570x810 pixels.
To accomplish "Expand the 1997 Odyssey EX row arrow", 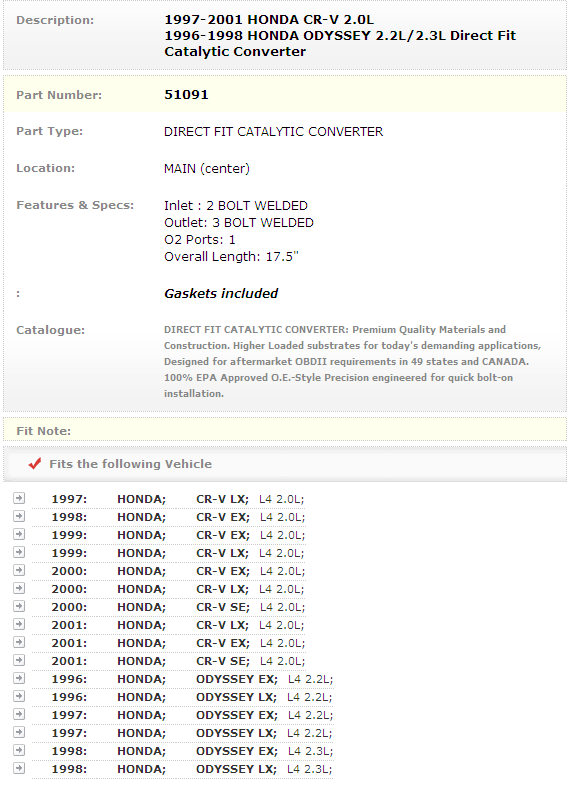I will coord(19,714).
